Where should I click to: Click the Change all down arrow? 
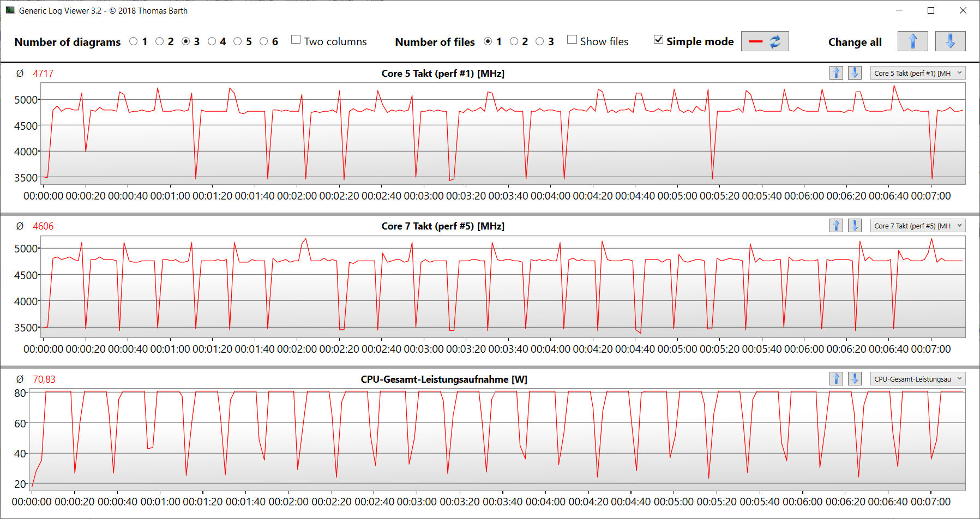coord(950,41)
